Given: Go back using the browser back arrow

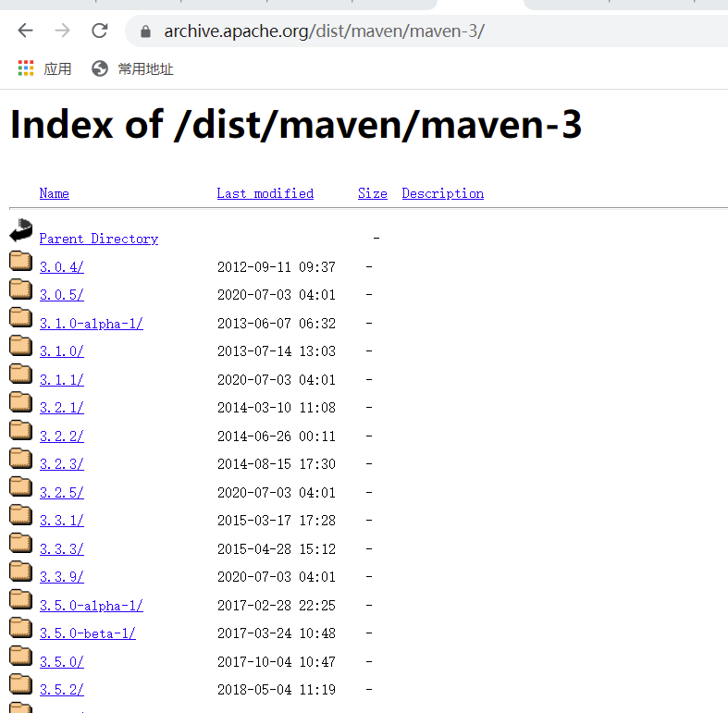Looking at the screenshot, I should coord(25,31).
